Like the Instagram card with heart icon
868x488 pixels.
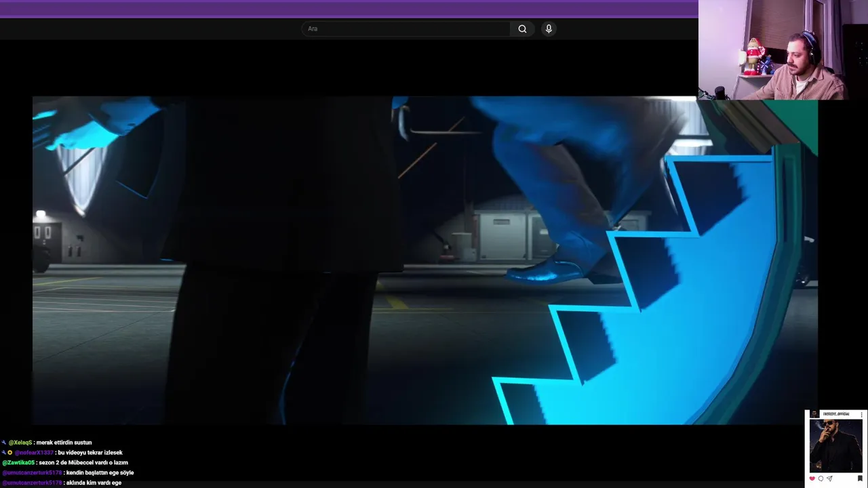(812, 479)
